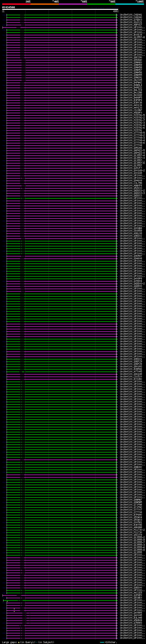This screenshot has height=644, width=146.
Task: Click the query name AV434508
Action: tap(8, 7)
